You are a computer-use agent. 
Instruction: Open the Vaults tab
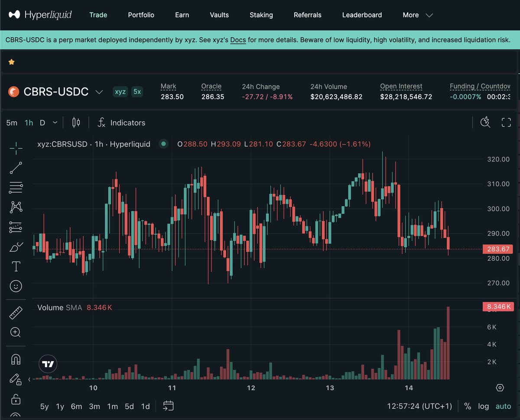point(219,15)
